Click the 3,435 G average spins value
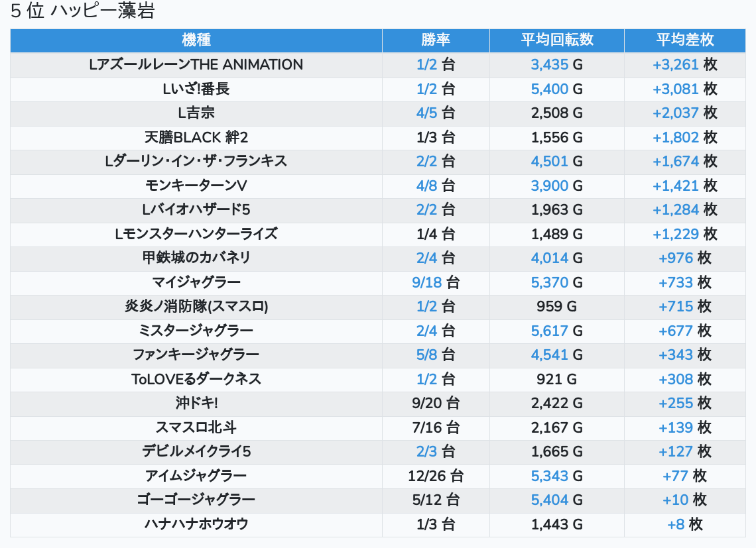The image size is (756, 548). click(x=557, y=64)
